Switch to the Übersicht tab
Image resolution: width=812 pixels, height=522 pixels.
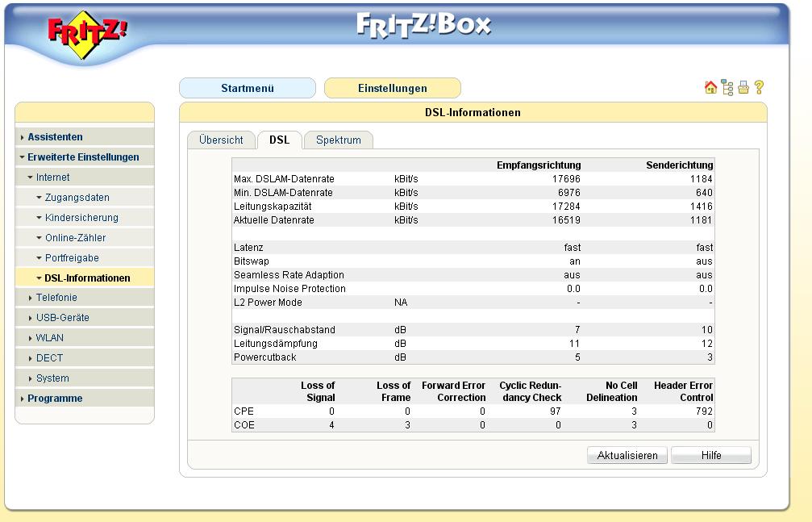(221, 140)
